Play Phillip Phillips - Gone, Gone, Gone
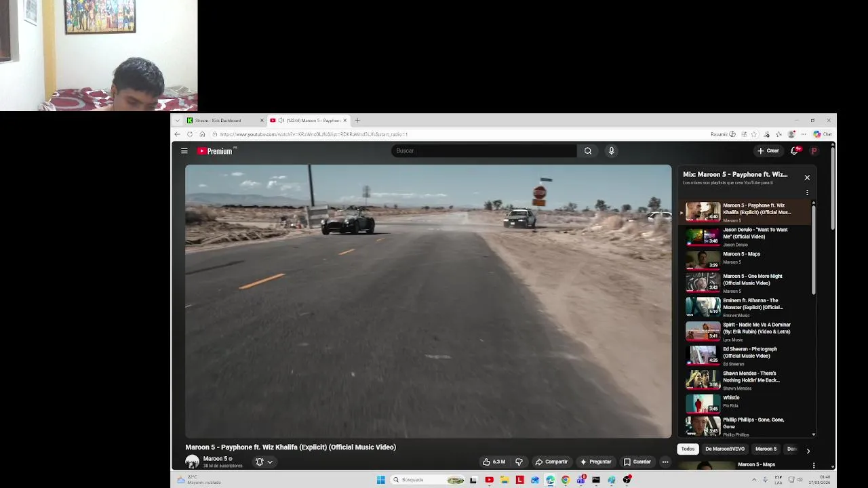 746,426
